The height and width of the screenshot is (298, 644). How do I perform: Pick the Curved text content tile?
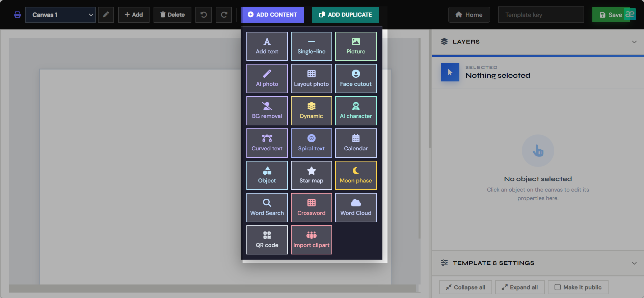click(x=267, y=143)
